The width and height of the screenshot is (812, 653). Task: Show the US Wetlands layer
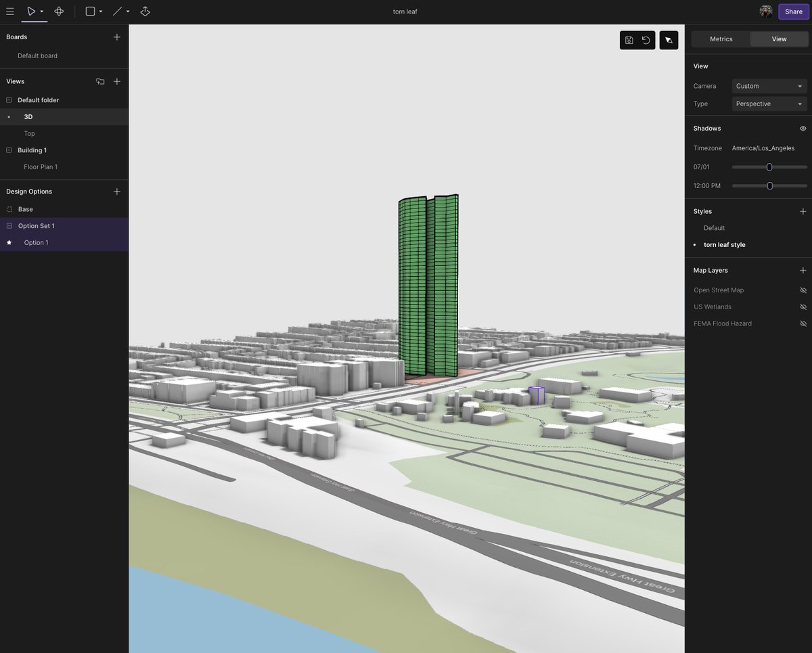click(x=803, y=307)
